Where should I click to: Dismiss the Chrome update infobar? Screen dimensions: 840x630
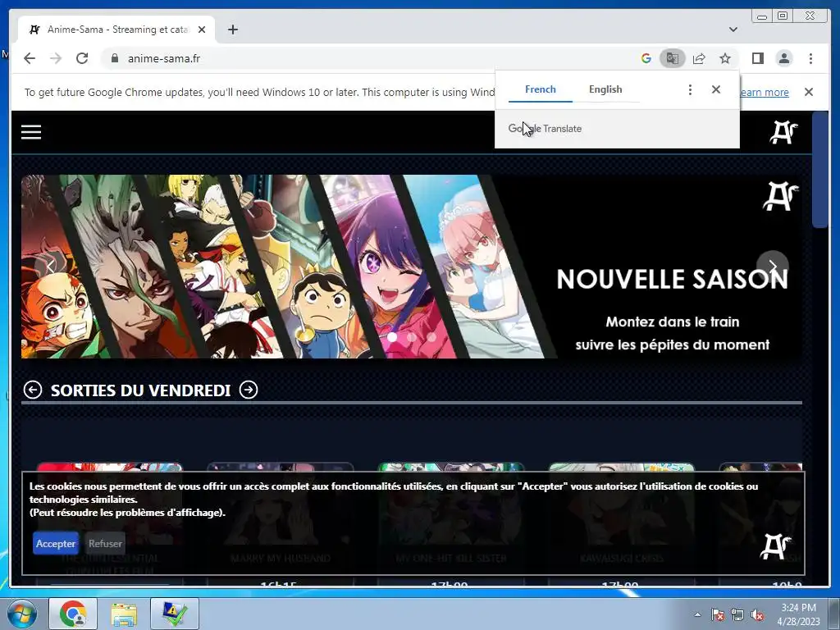tap(808, 92)
